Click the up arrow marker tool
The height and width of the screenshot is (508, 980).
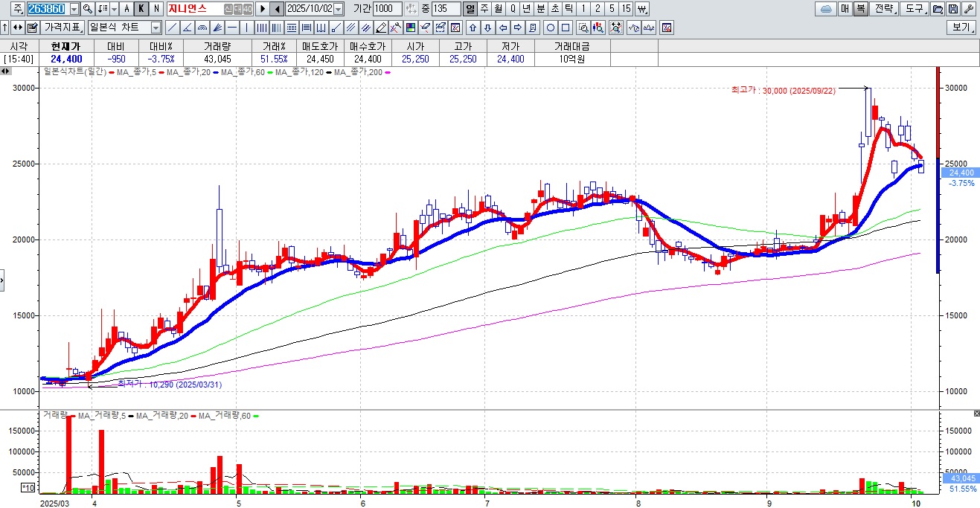(473, 28)
